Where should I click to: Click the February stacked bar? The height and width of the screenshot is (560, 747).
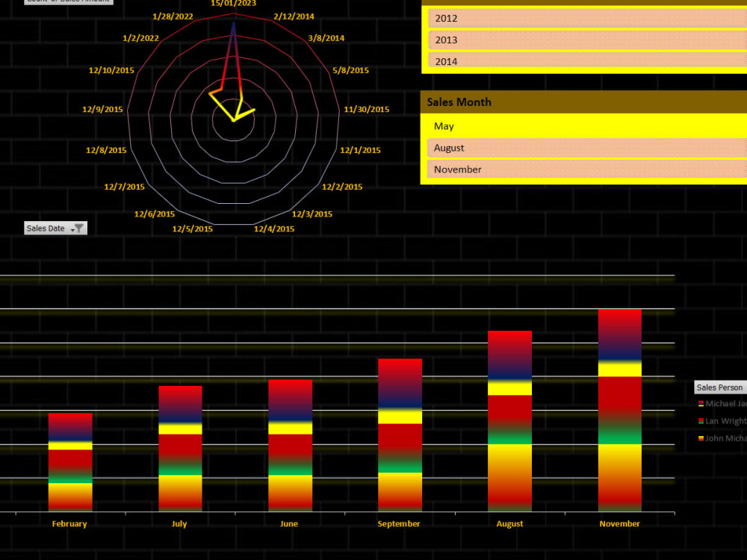click(70, 462)
